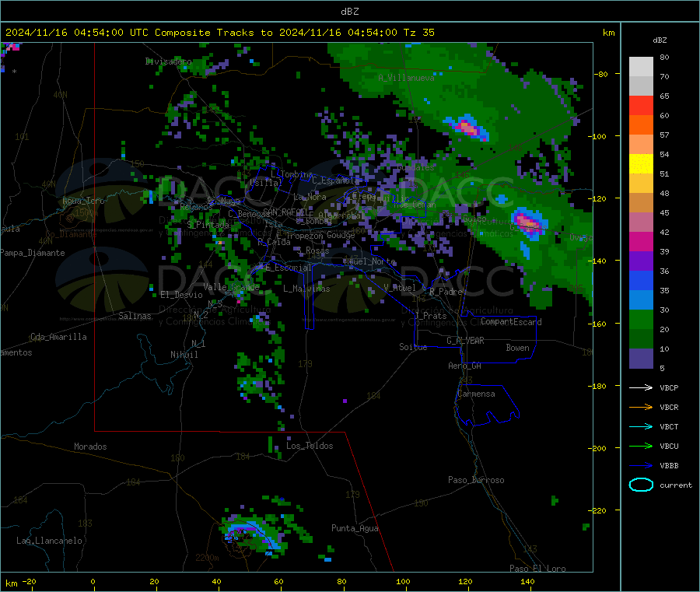
Task: Click the 'L_Malvinas' map label
Action: coord(306,289)
